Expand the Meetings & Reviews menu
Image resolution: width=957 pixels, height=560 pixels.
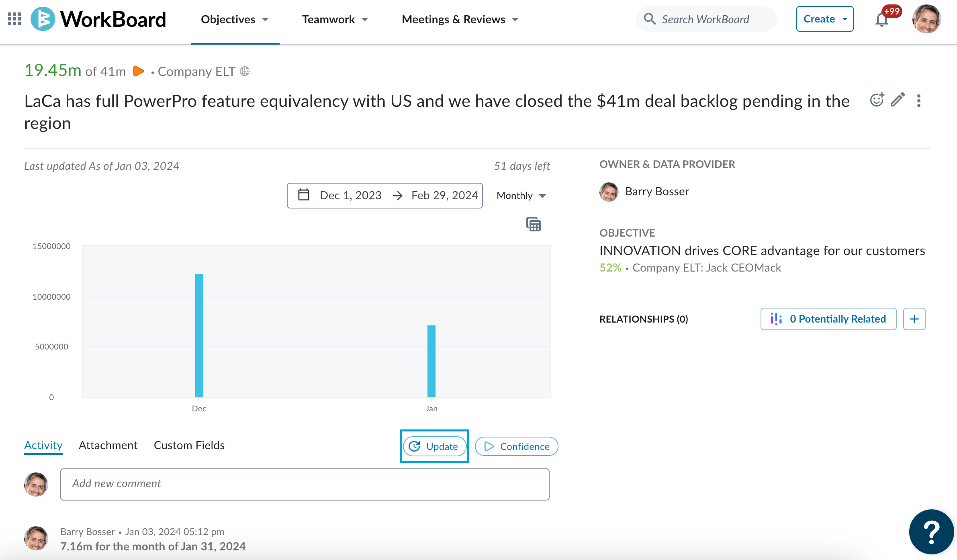[x=460, y=19]
